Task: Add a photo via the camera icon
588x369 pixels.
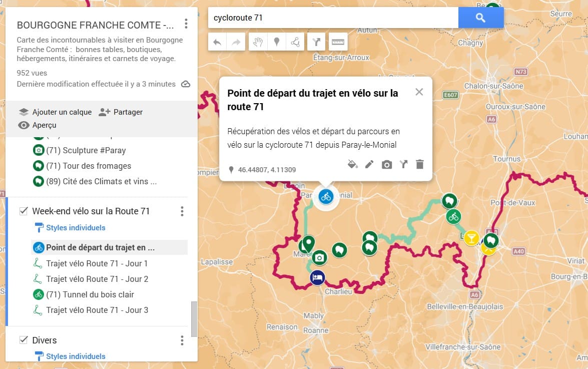Action: coord(386,164)
